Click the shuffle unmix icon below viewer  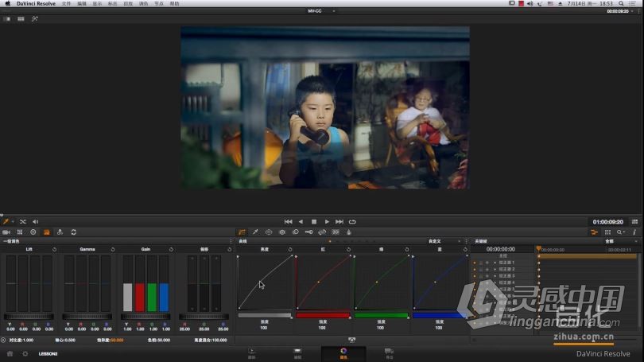[x=22, y=221]
